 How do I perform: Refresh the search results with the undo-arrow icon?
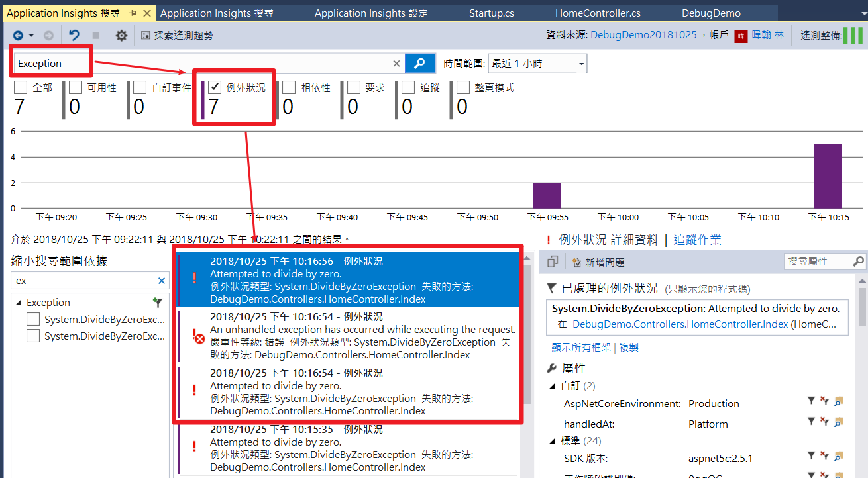[x=75, y=36]
